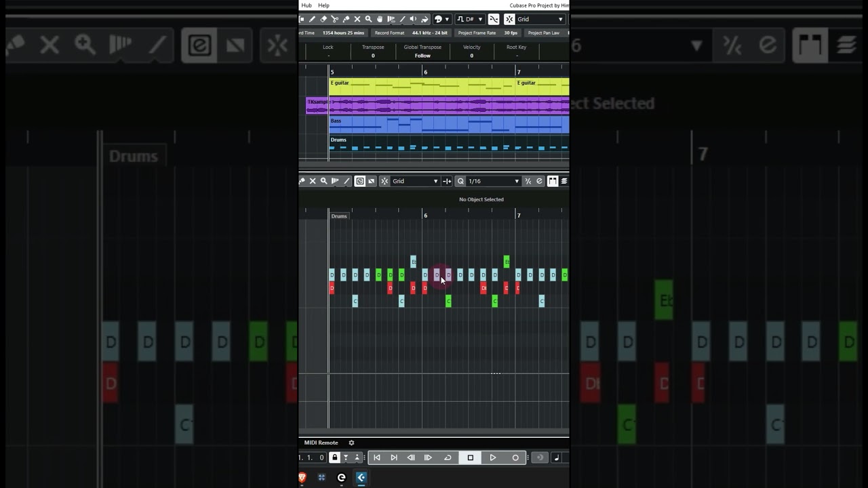Select the Drums part in project window
The image size is (868, 488).
click(449, 143)
